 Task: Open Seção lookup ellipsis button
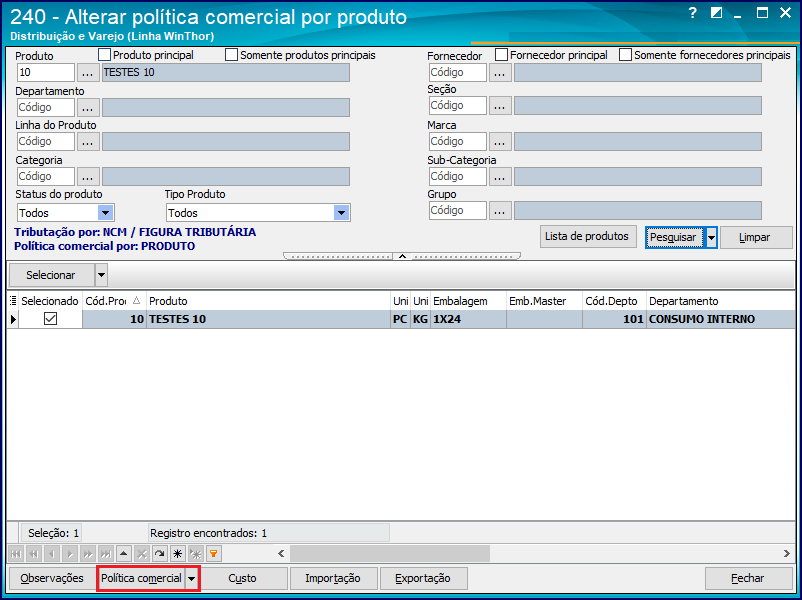[x=500, y=106]
